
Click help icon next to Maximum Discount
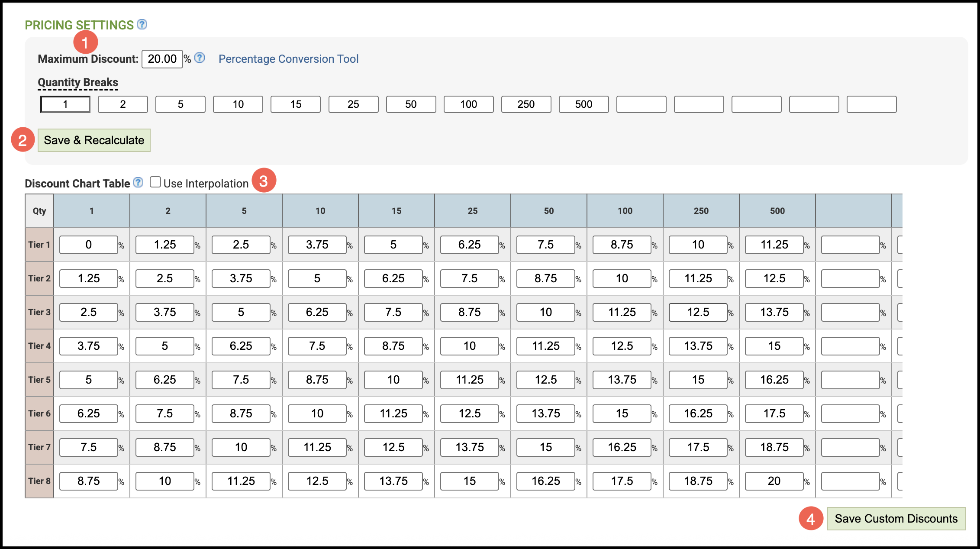click(x=200, y=58)
